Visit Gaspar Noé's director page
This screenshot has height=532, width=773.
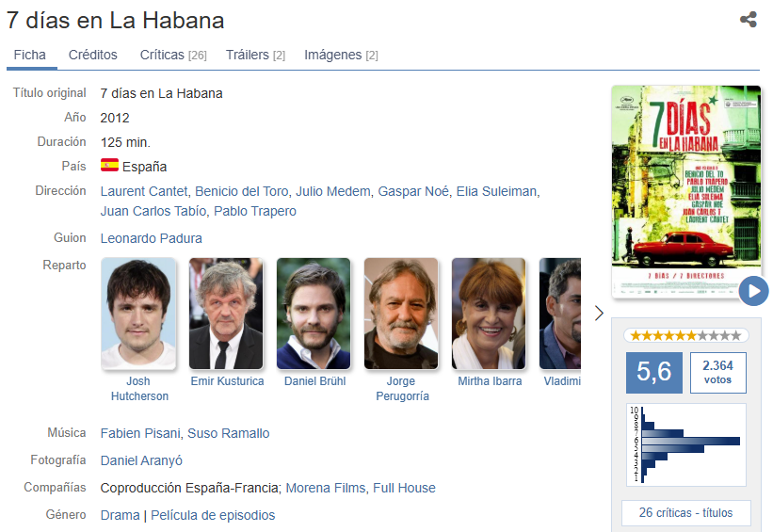point(413,191)
